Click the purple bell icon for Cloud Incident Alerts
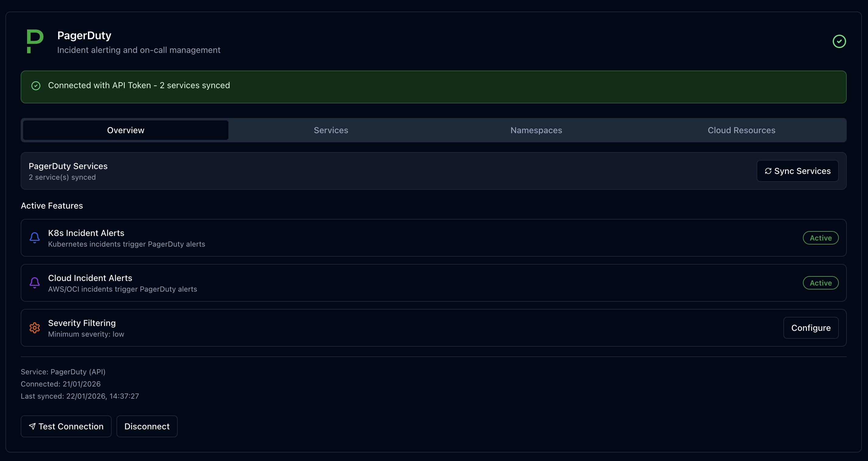The height and width of the screenshot is (461, 868). (34, 283)
